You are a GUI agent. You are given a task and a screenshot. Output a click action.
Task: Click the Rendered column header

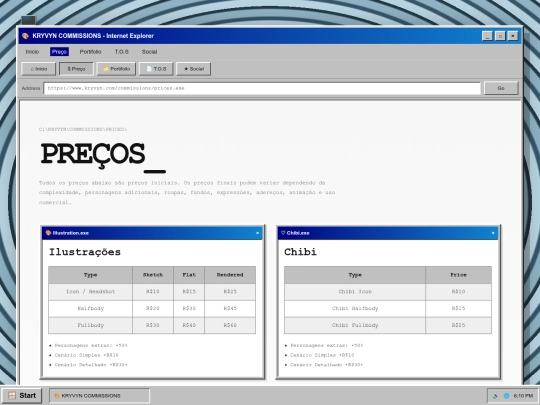tap(230, 275)
